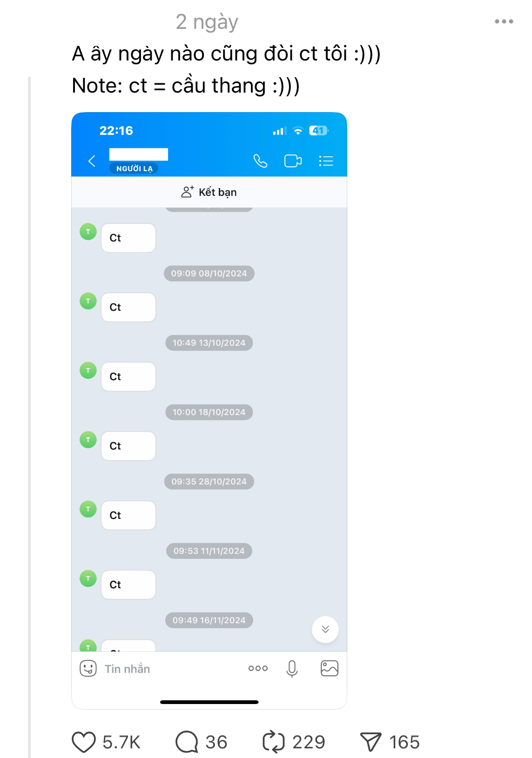Like the post with heart icon
This screenshot has height=758, width=532.
pos(84,742)
